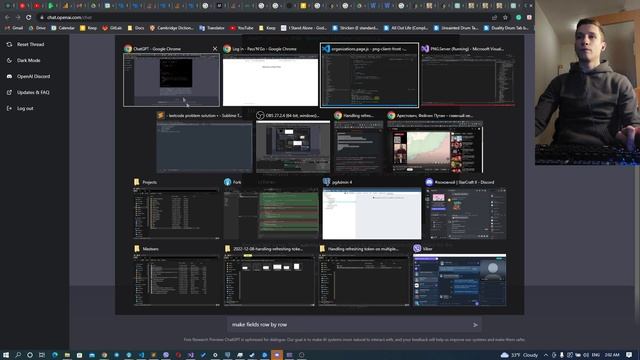Switch to the Viber window thumbnail
Viewport: 640px width, 360px height.
pos(460,280)
